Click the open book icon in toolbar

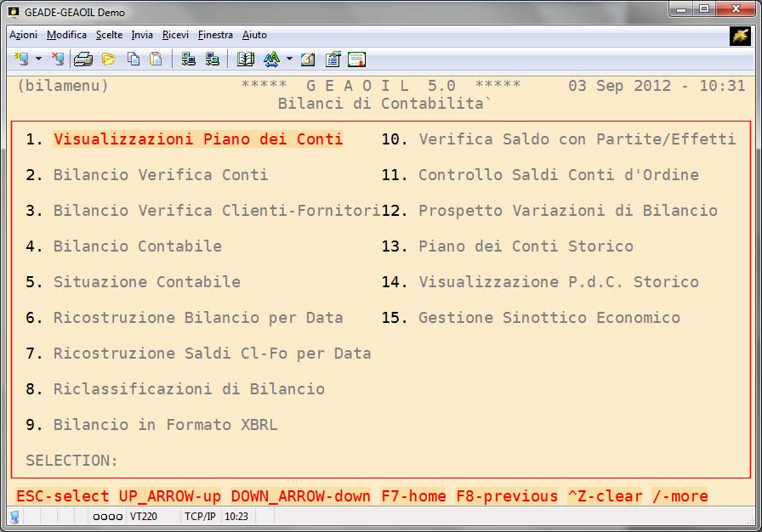246,59
